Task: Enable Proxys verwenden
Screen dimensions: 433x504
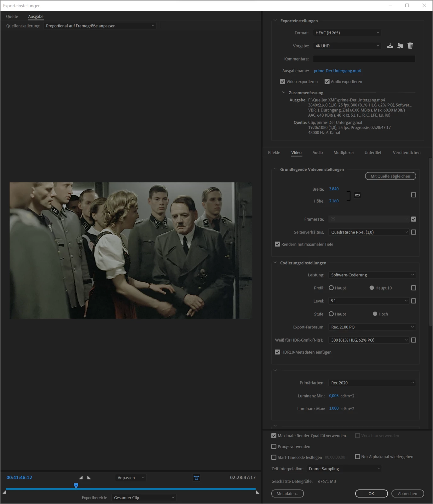Action: pyautogui.click(x=274, y=447)
